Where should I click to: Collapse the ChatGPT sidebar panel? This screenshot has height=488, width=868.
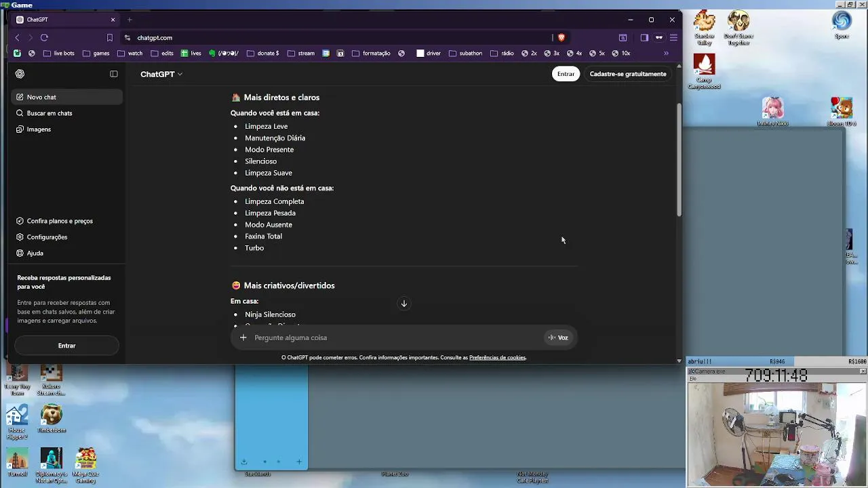(x=114, y=74)
